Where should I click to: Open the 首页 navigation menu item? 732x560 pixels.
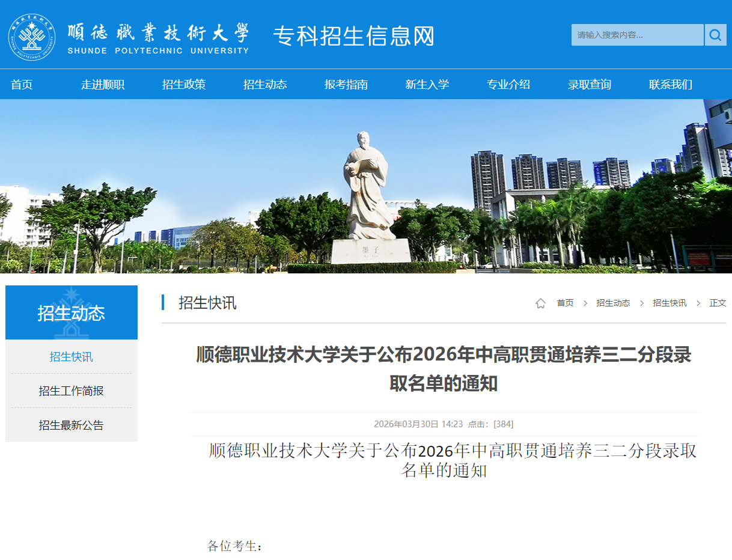[22, 84]
